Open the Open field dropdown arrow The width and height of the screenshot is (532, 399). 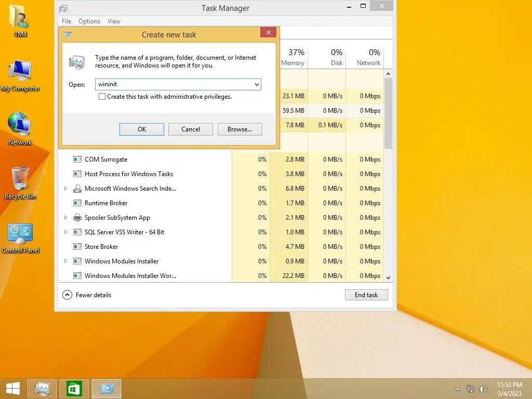click(x=257, y=85)
